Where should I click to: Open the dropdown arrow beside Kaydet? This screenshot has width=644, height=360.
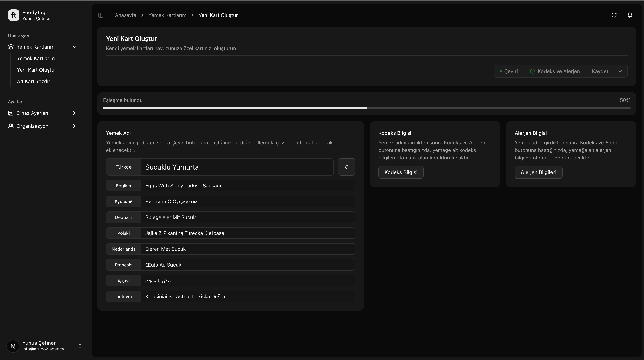[620, 71]
